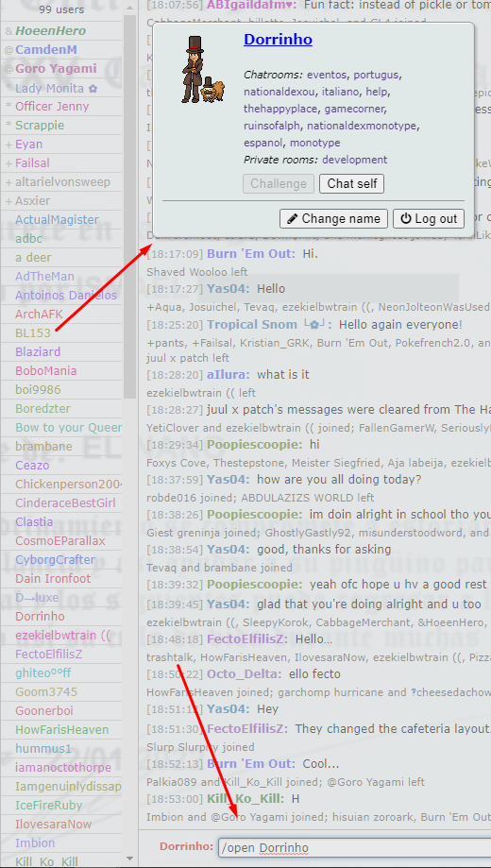The height and width of the screenshot is (868, 491).
Task: Open the gamecorner chatroom link
Action: [355, 109]
